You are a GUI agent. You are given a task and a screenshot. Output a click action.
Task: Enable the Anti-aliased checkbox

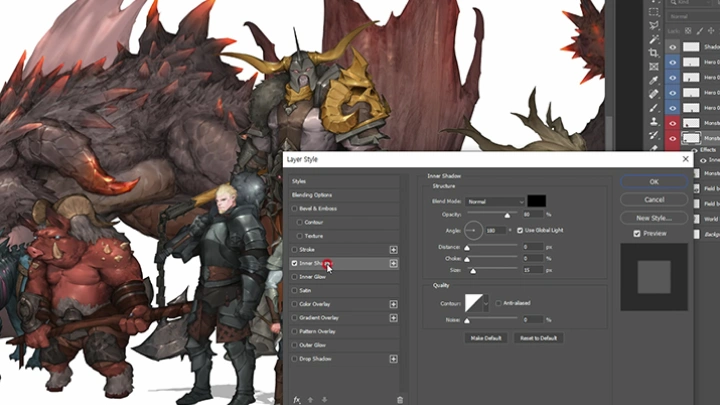tap(498, 303)
